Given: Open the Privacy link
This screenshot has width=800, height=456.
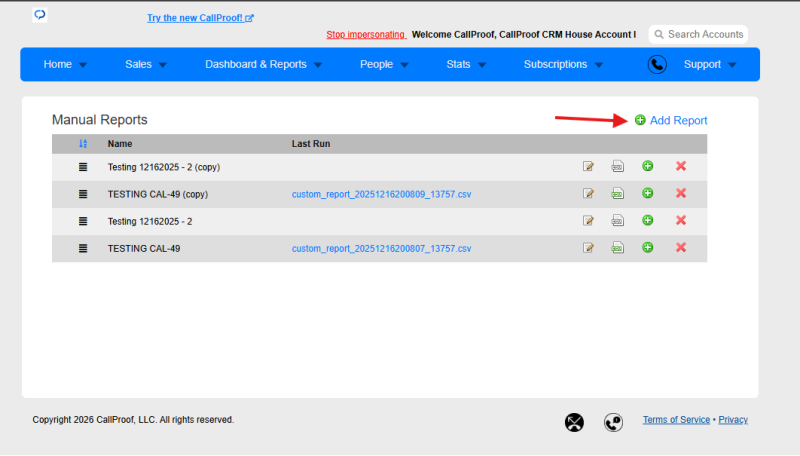Looking at the screenshot, I should click(733, 419).
